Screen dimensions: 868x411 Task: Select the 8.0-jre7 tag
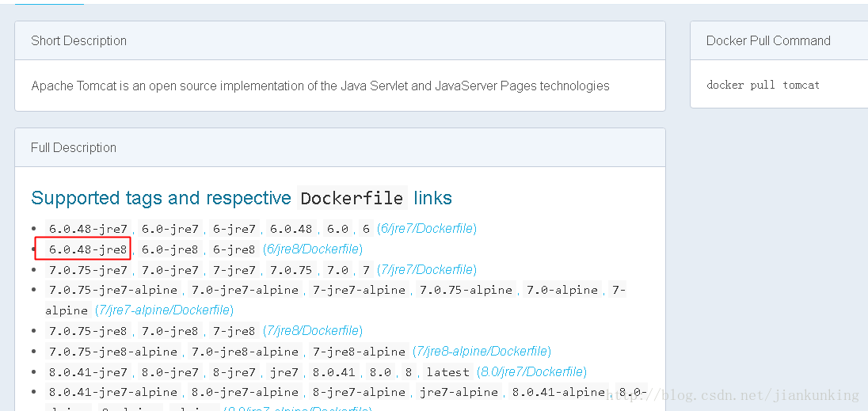click(170, 371)
